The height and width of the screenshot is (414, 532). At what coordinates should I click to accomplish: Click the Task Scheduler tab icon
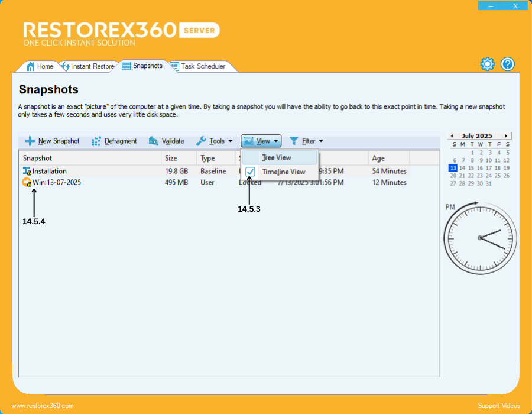(174, 66)
